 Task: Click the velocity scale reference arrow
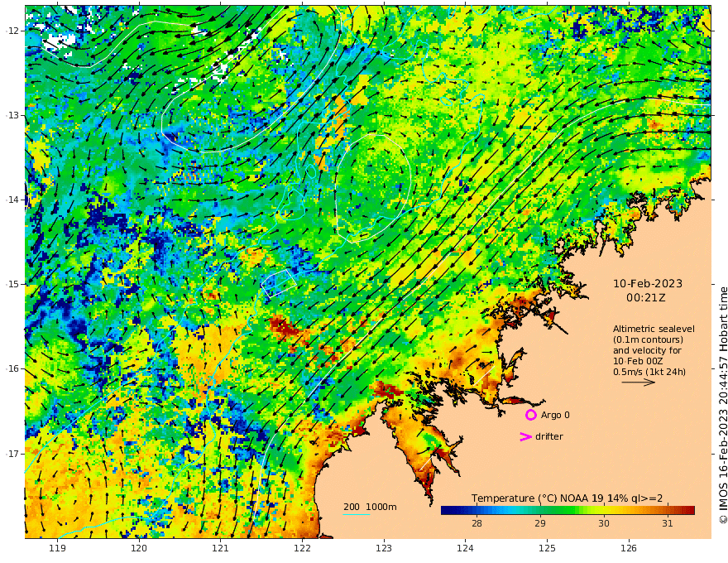click(639, 383)
